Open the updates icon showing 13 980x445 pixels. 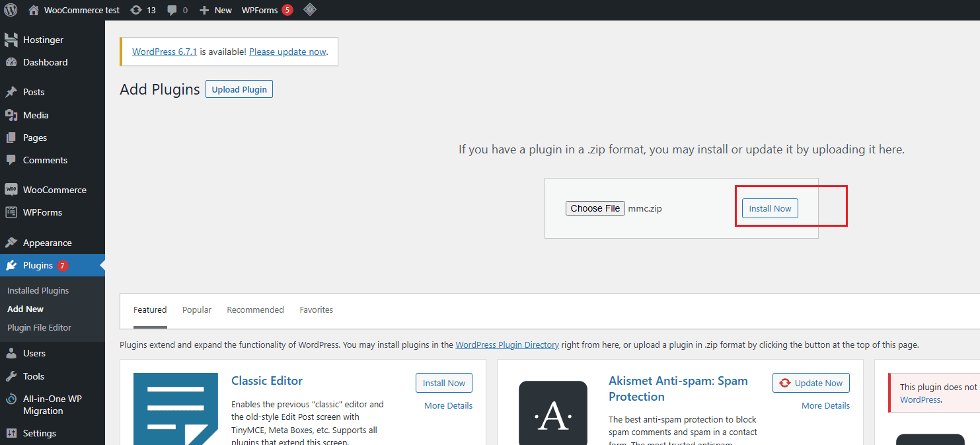coord(136,10)
